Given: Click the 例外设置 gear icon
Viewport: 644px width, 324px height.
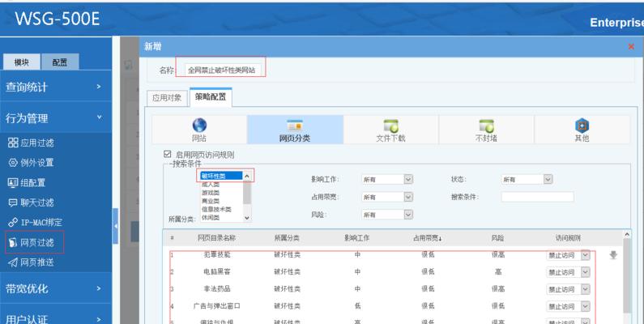Looking at the screenshot, I should (13, 163).
